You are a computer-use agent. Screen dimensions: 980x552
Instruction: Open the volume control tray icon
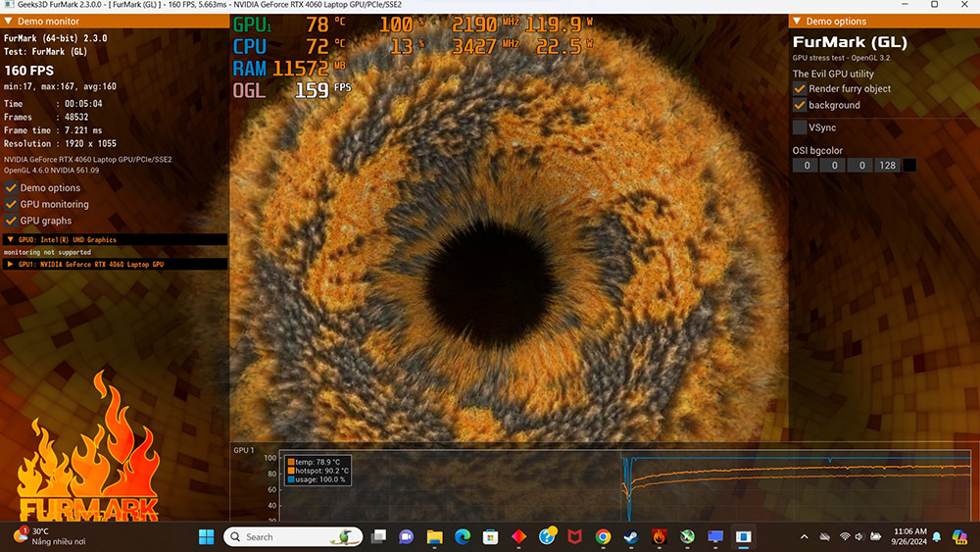(x=859, y=536)
